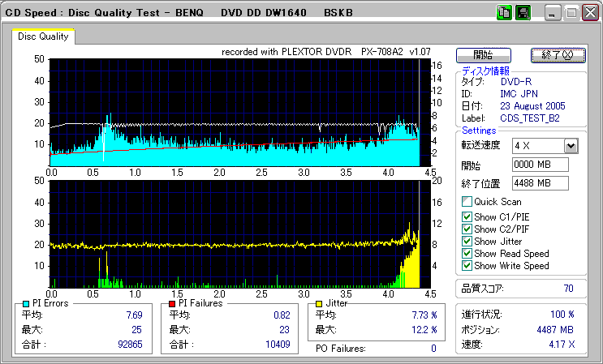Click the yellow Jitter color swatch
This screenshot has width=603, height=364.
[319, 303]
